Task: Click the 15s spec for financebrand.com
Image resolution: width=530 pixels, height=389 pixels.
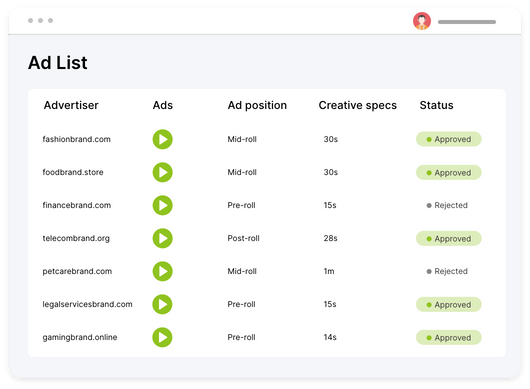Action: click(330, 205)
